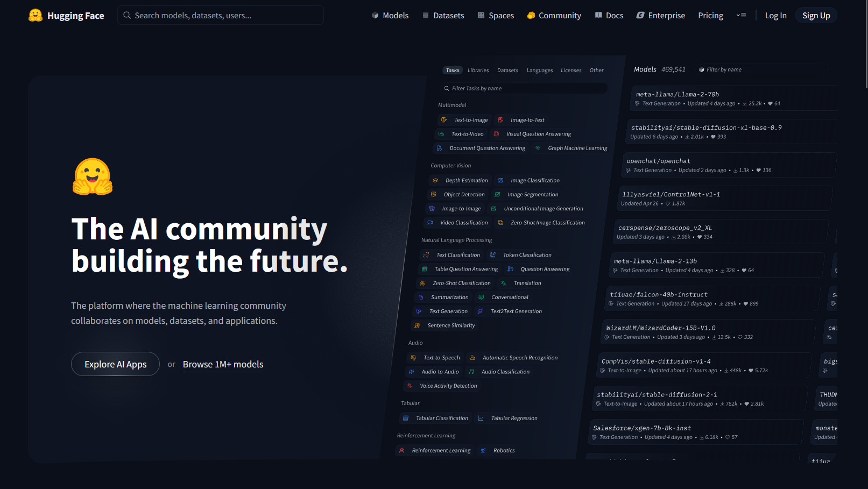868x489 pixels.
Task: Click the Hugging Face logo icon
Action: tap(36, 16)
